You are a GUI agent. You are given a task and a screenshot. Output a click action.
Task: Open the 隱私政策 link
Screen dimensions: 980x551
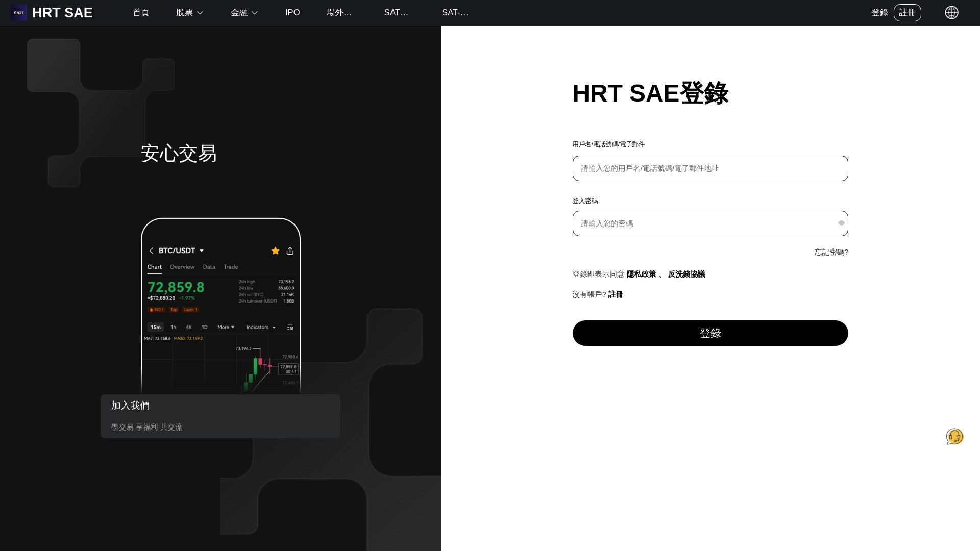pos(642,274)
